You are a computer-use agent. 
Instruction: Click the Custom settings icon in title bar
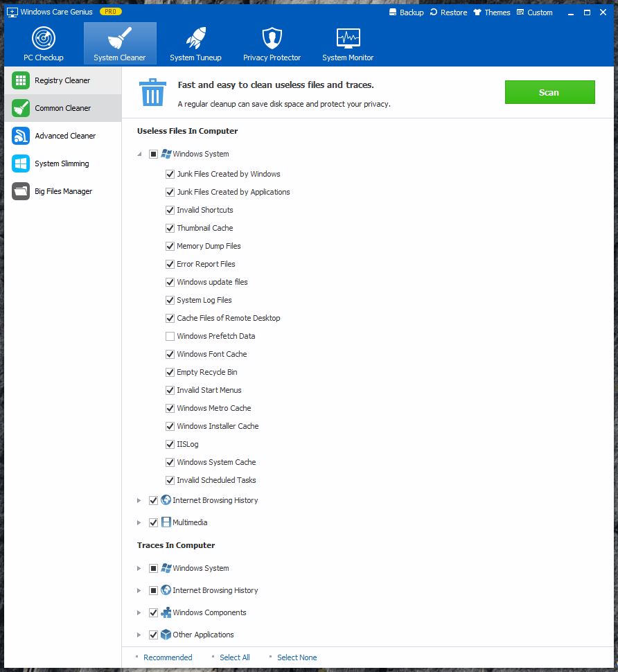pos(520,12)
